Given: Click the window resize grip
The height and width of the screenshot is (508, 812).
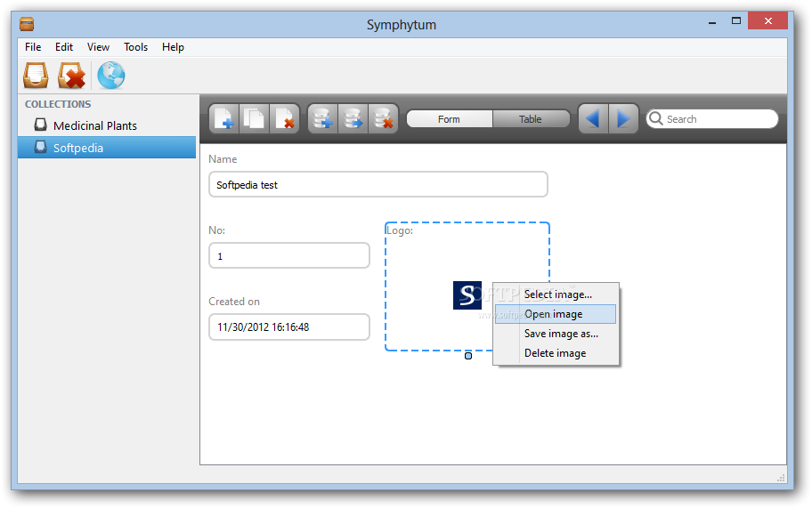Looking at the screenshot, I should click(x=781, y=478).
